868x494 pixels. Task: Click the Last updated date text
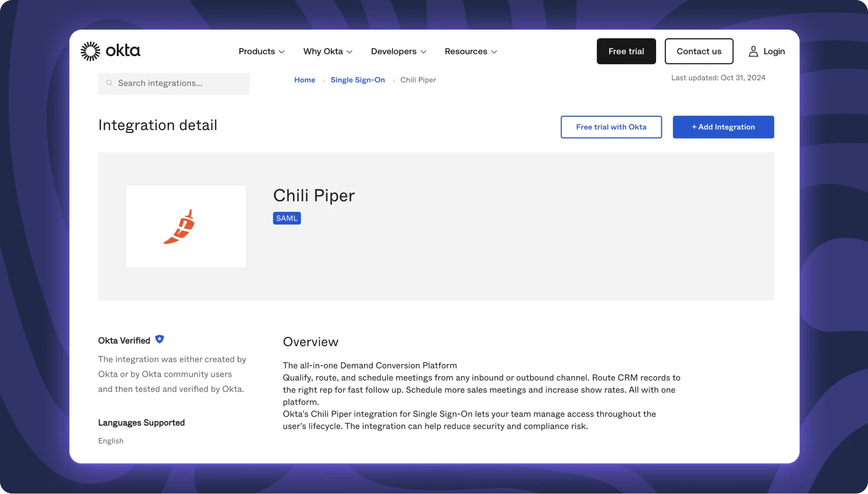pos(718,78)
